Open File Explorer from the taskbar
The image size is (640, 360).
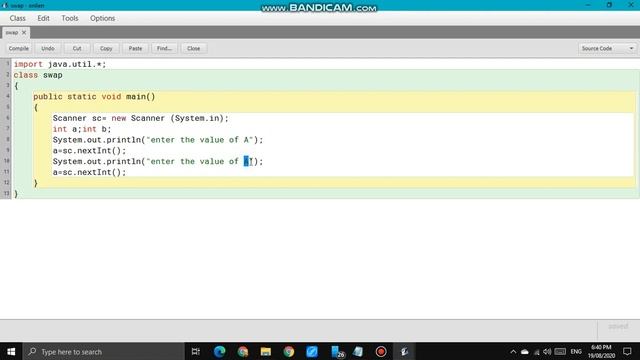click(266, 351)
